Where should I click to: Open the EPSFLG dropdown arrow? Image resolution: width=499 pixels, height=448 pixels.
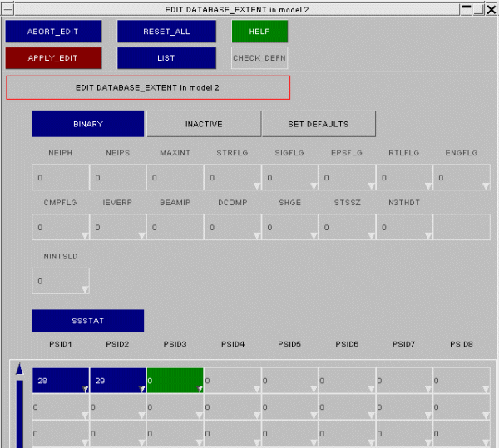[372, 185]
